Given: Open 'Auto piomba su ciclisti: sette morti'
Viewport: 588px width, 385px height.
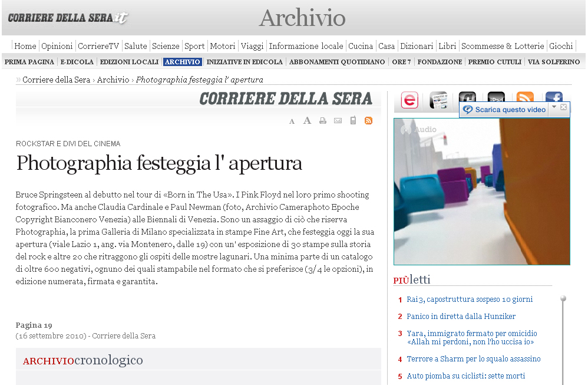Looking at the screenshot, I should pyautogui.click(x=466, y=376).
